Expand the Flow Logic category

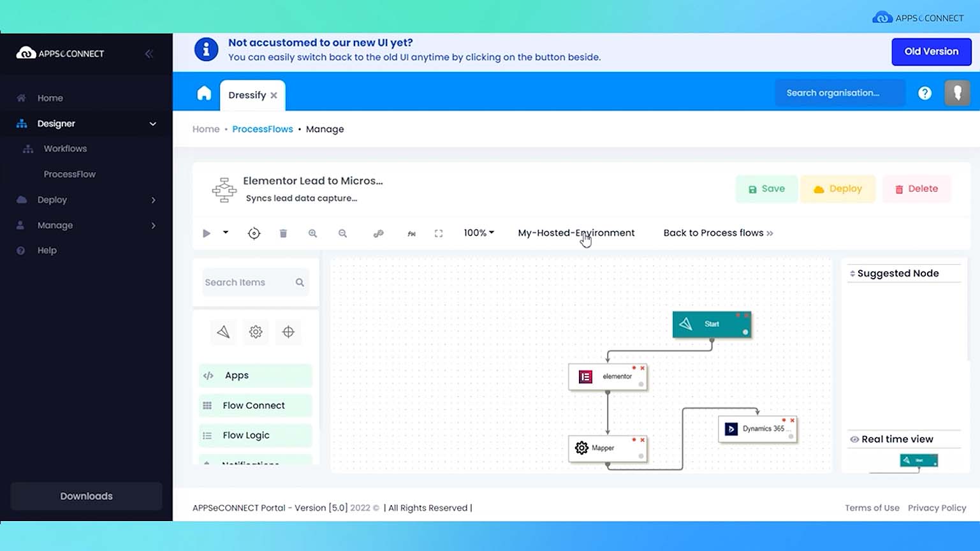click(255, 436)
